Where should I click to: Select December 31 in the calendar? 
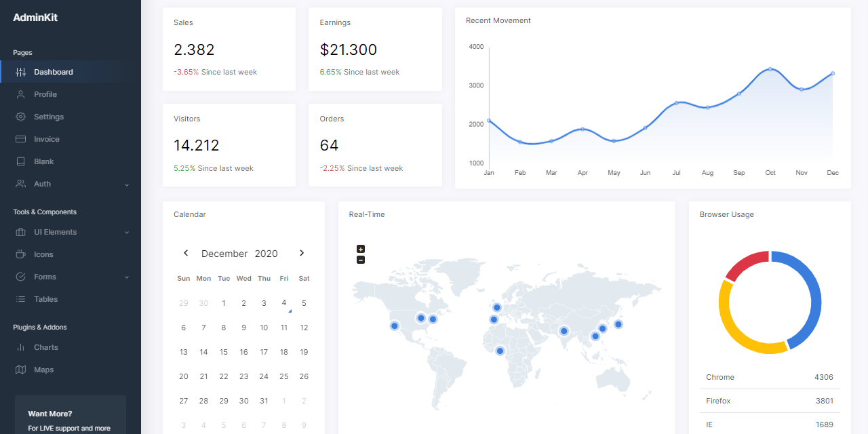[264, 401]
